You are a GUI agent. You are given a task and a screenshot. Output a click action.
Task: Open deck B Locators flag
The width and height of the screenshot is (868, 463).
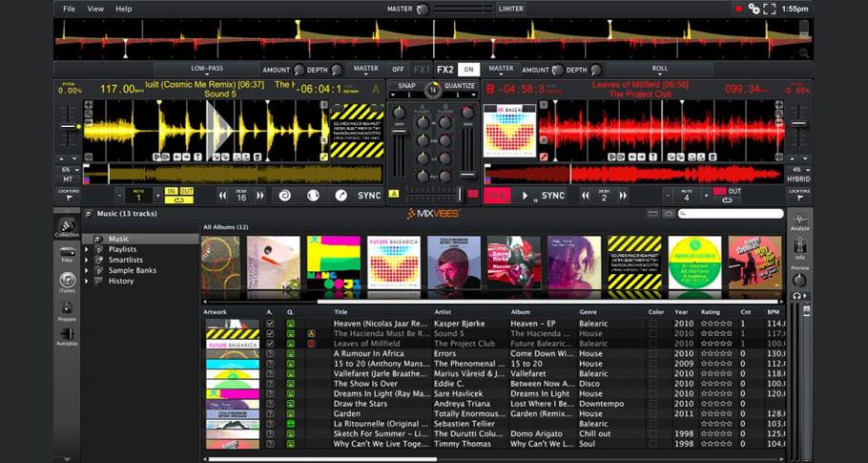point(799,196)
